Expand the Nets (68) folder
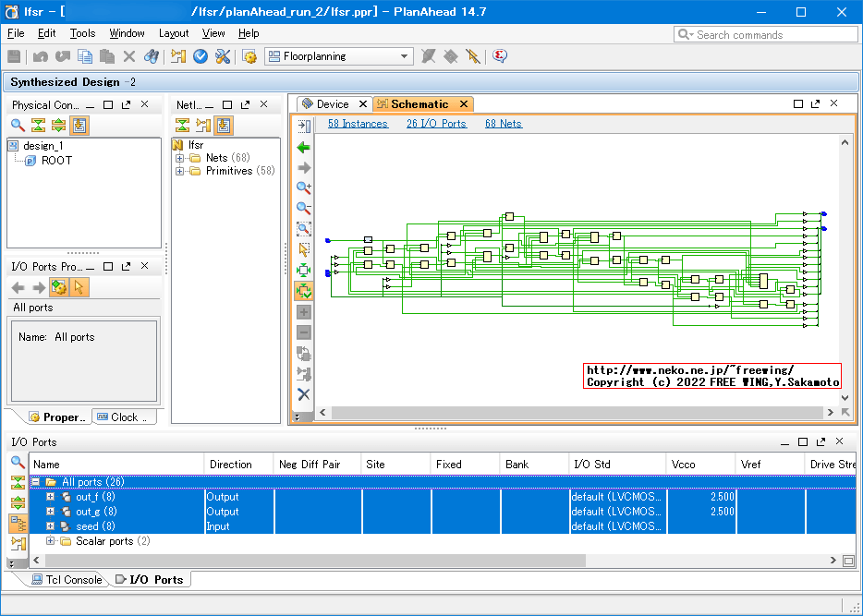 [x=179, y=158]
